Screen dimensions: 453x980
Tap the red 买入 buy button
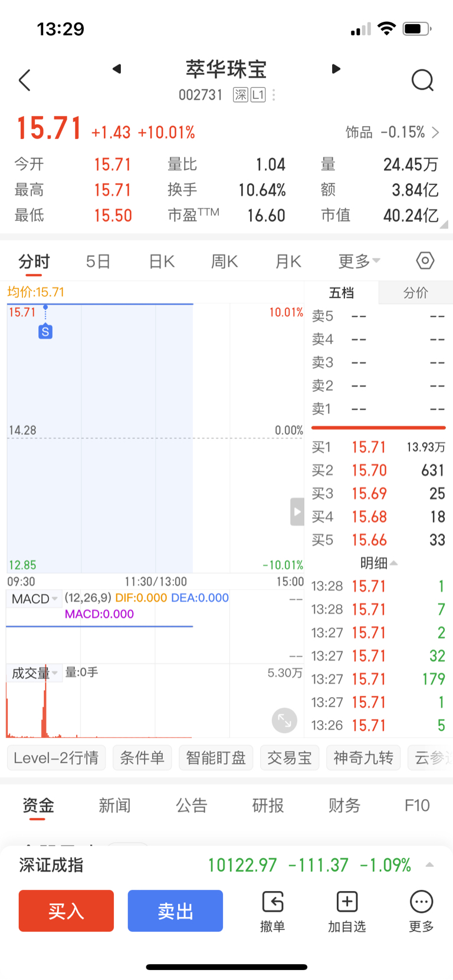pyautogui.click(x=66, y=911)
